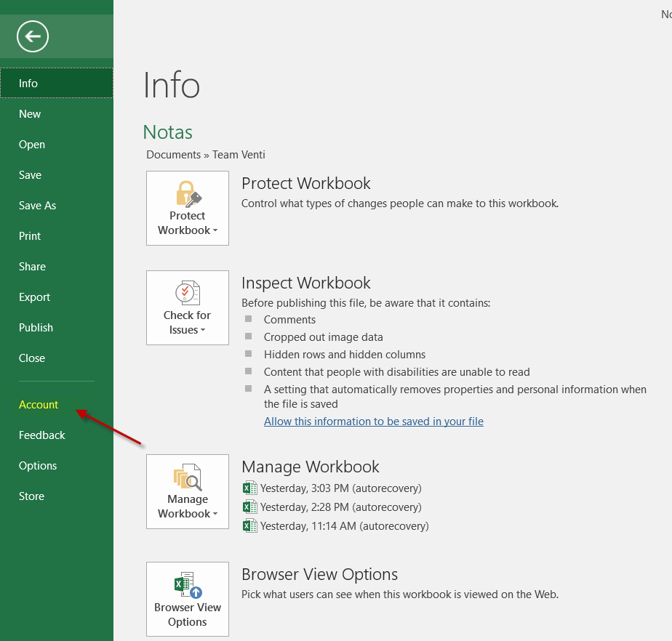Viewport: 672px width, 641px height.
Task: Click the Documents » Team Venti file path
Action: click(206, 155)
